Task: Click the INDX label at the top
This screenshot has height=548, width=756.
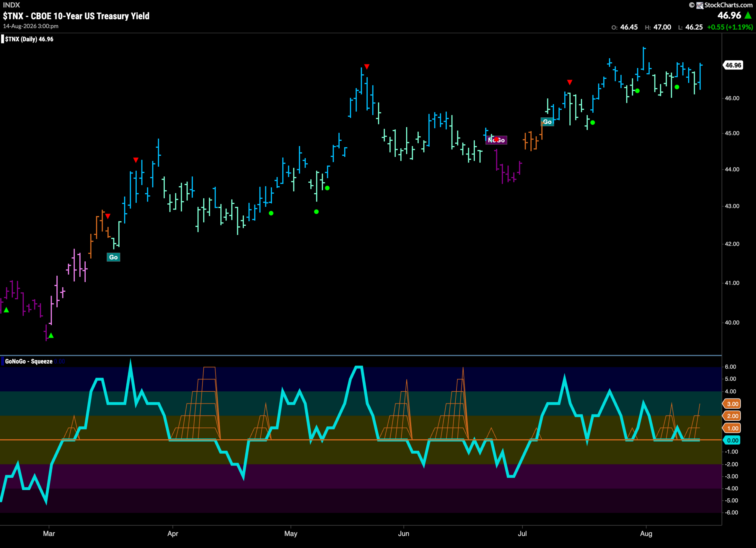Action: tap(11, 5)
